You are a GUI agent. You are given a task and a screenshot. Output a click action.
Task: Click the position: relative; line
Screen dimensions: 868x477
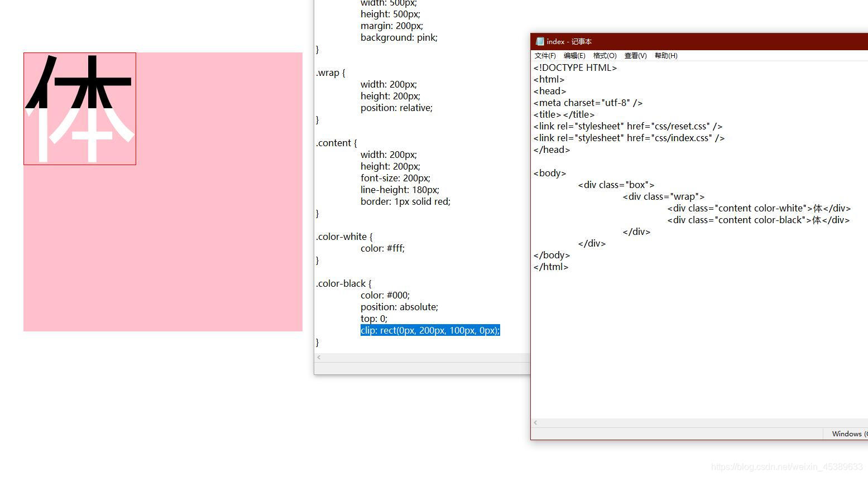(396, 108)
